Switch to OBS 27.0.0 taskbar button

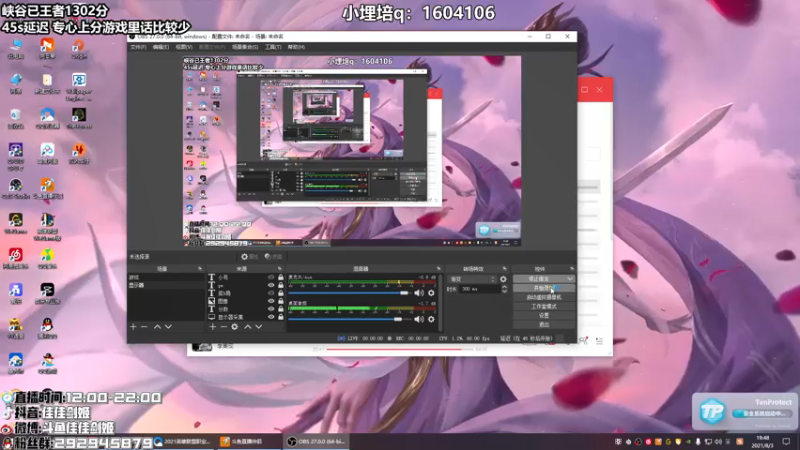tap(316, 442)
